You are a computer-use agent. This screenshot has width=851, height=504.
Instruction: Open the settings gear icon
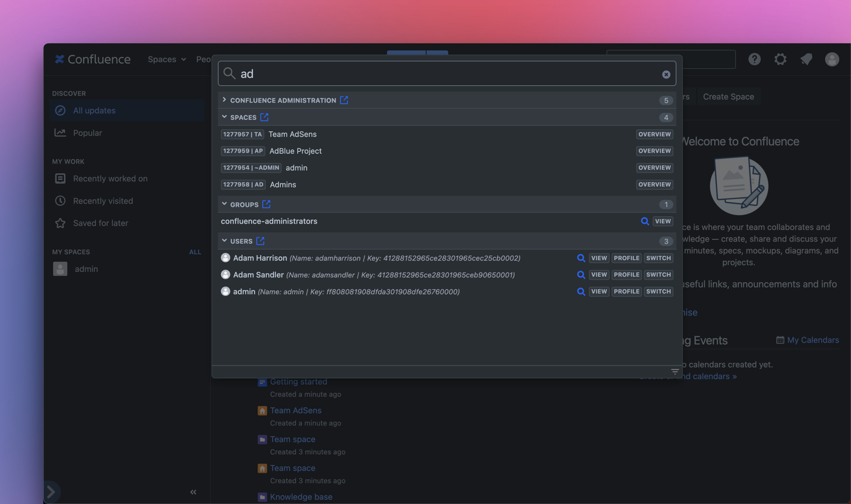[x=780, y=59]
